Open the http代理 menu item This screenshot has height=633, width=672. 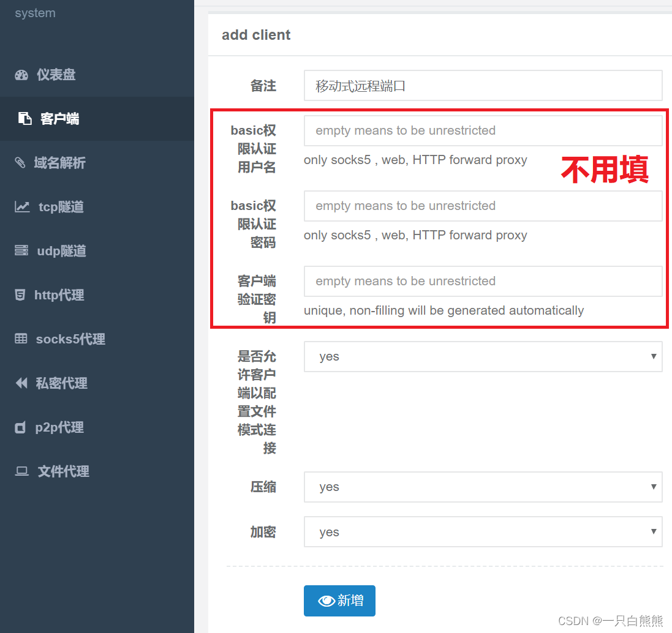click(x=97, y=295)
